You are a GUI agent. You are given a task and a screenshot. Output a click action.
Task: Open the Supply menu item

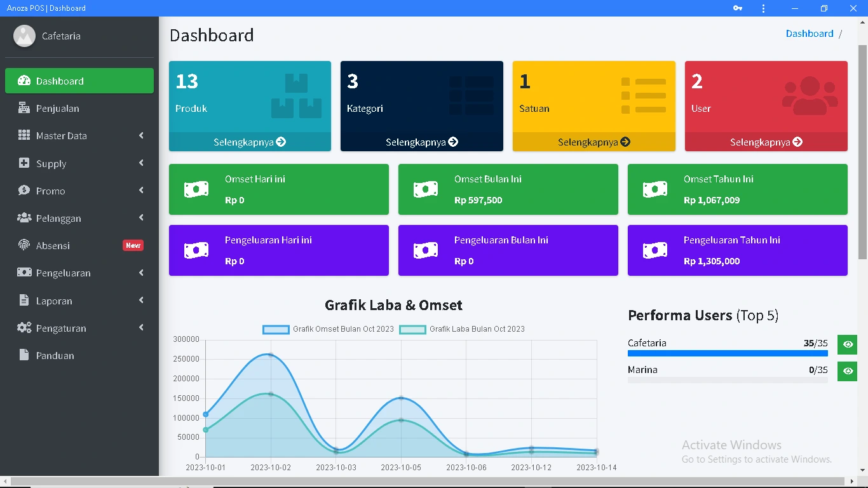click(x=51, y=163)
